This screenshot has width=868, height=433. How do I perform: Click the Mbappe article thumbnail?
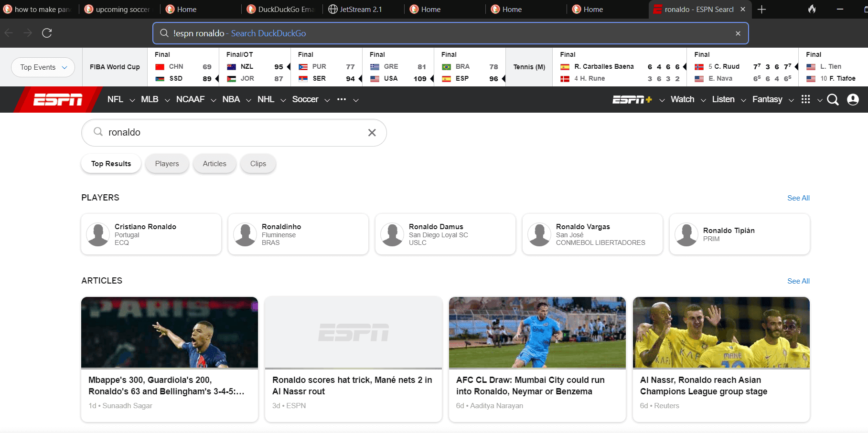tap(170, 332)
